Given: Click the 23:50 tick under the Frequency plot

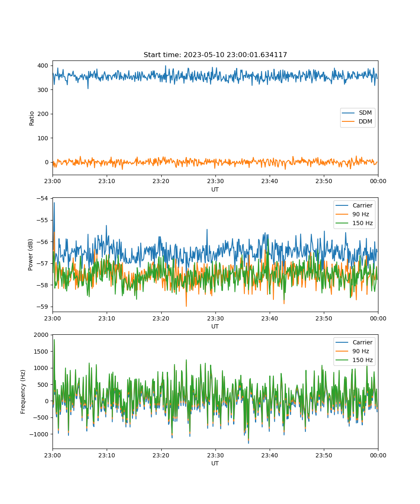Looking at the screenshot, I should click(323, 455).
